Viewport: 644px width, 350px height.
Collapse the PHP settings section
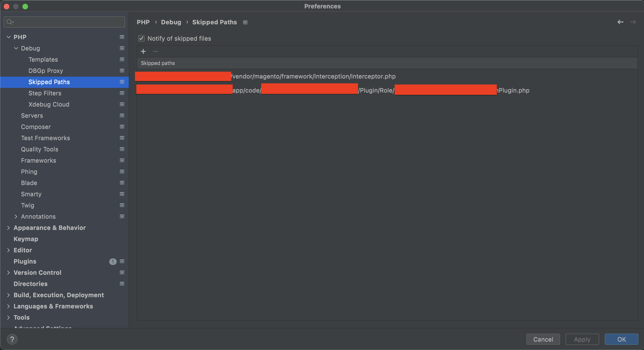[x=8, y=37]
